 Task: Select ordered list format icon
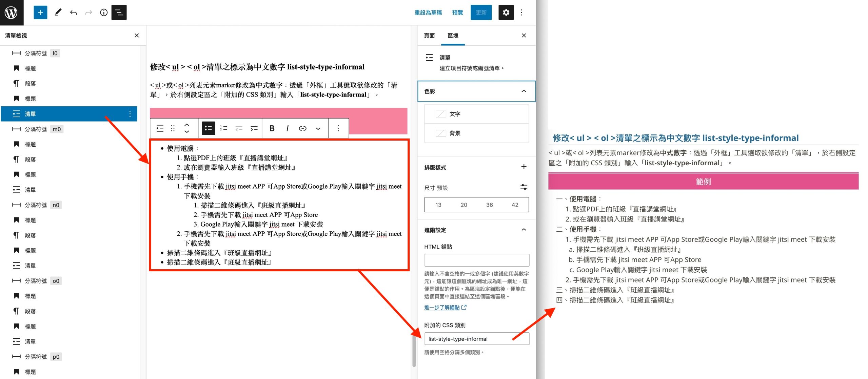tap(224, 128)
